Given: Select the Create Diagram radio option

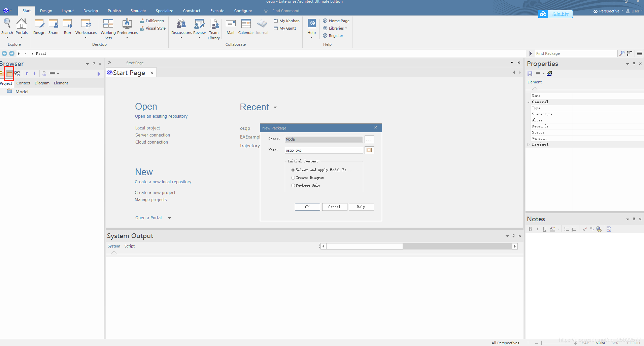Looking at the screenshot, I should (x=293, y=178).
